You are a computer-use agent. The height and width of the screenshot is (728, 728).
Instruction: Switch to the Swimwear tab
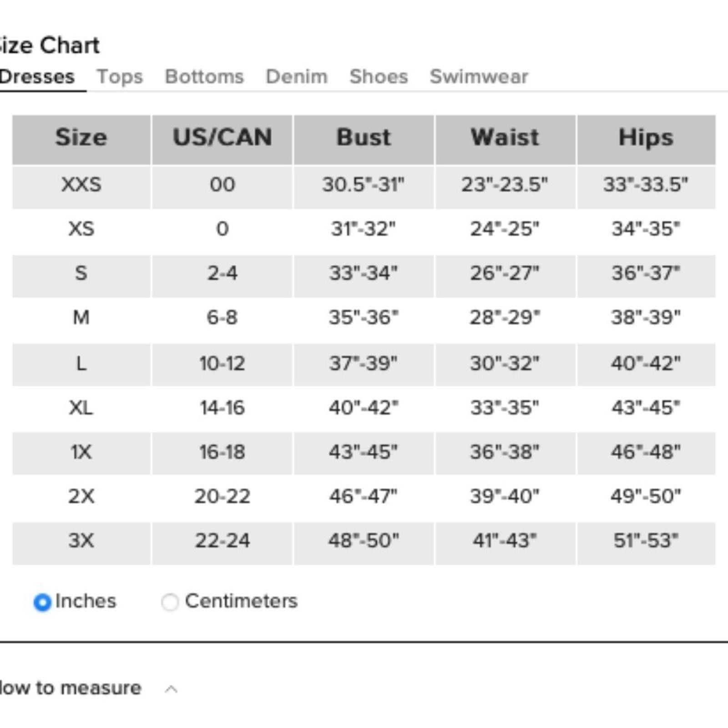(479, 76)
